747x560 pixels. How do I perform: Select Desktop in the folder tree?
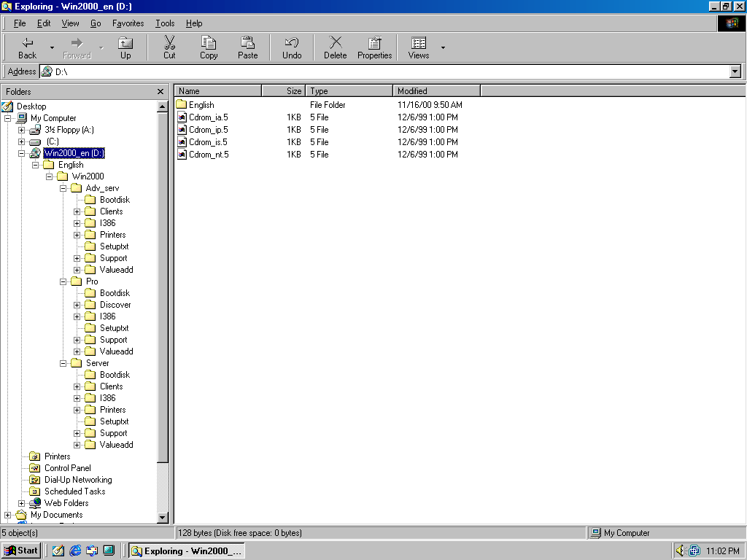pyautogui.click(x=31, y=106)
